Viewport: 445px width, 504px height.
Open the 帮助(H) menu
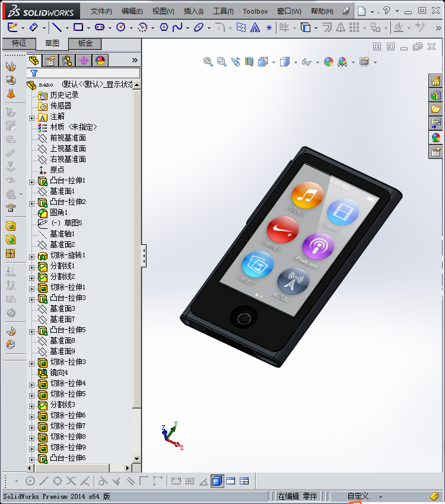coord(322,11)
